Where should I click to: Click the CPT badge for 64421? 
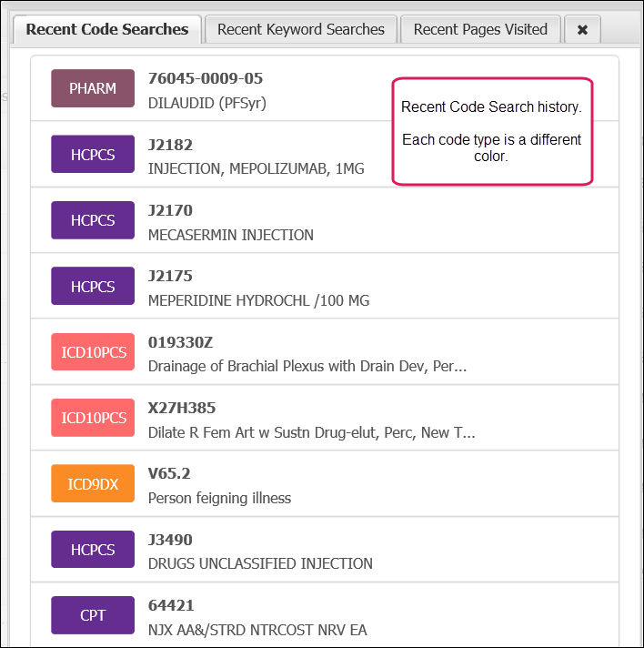[93, 615]
